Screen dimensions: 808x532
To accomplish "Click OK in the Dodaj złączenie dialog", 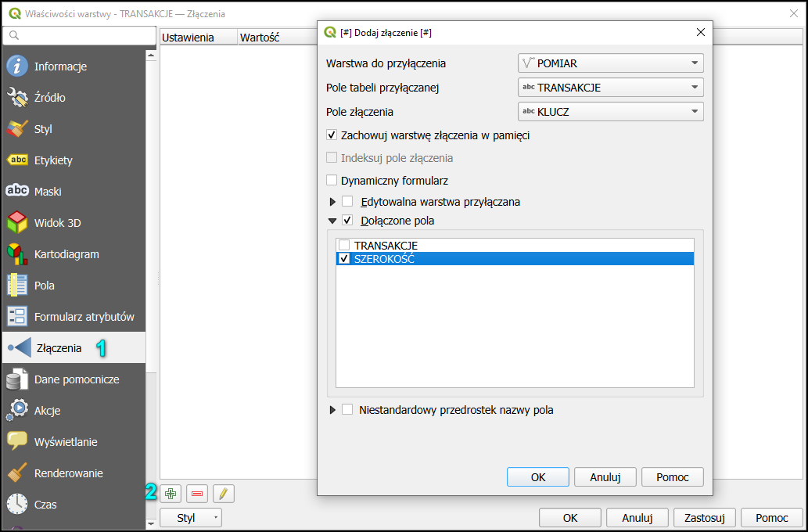I will (x=538, y=476).
